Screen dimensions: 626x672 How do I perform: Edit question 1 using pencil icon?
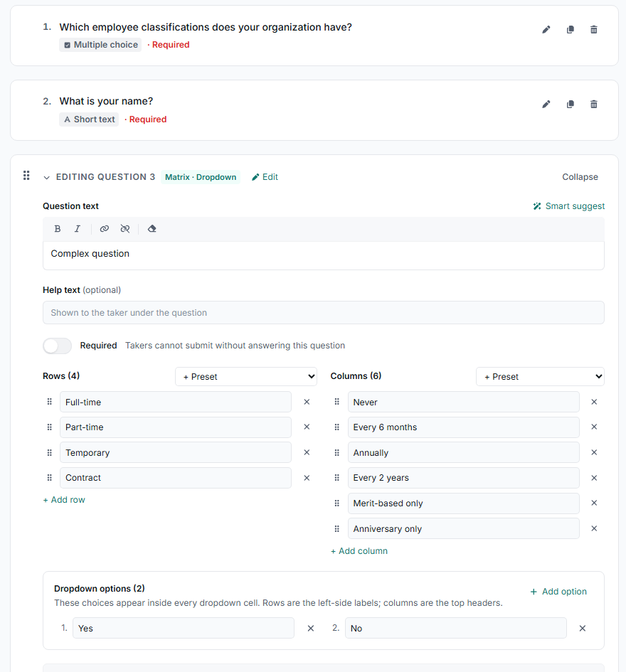pos(546,30)
